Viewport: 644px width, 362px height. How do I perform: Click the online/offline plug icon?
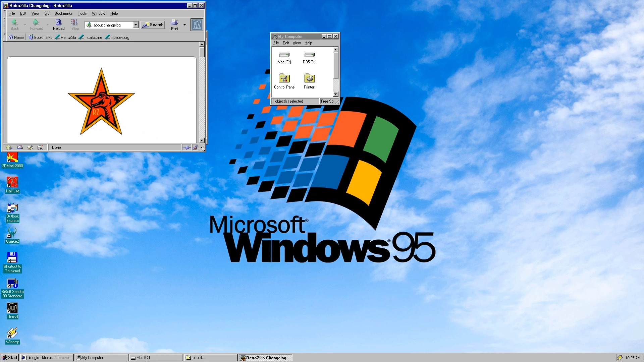point(187,147)
